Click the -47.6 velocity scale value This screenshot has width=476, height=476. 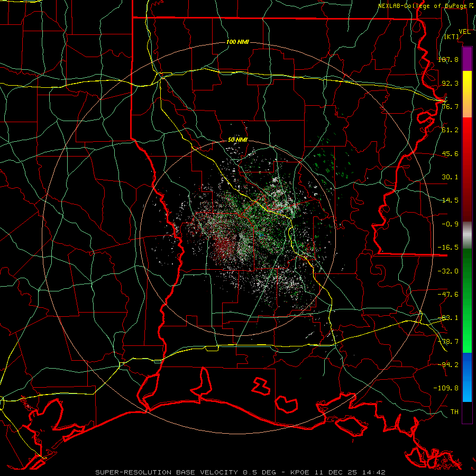click(x=448, y=295)
